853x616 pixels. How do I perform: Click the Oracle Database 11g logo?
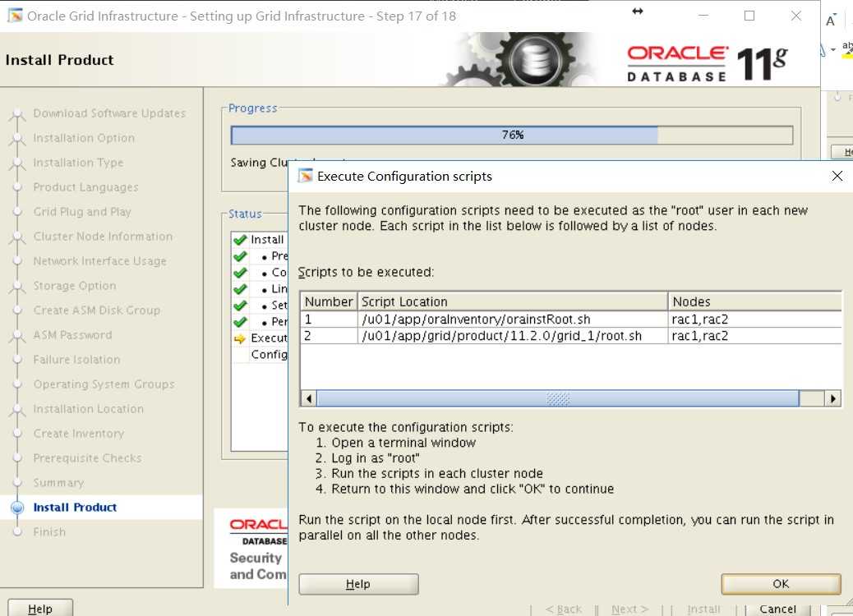pyautogui.click(x=708, y=63)
